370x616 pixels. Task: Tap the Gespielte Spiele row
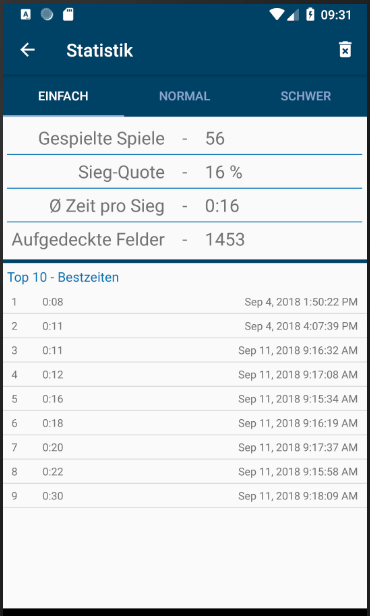point(185,138)
